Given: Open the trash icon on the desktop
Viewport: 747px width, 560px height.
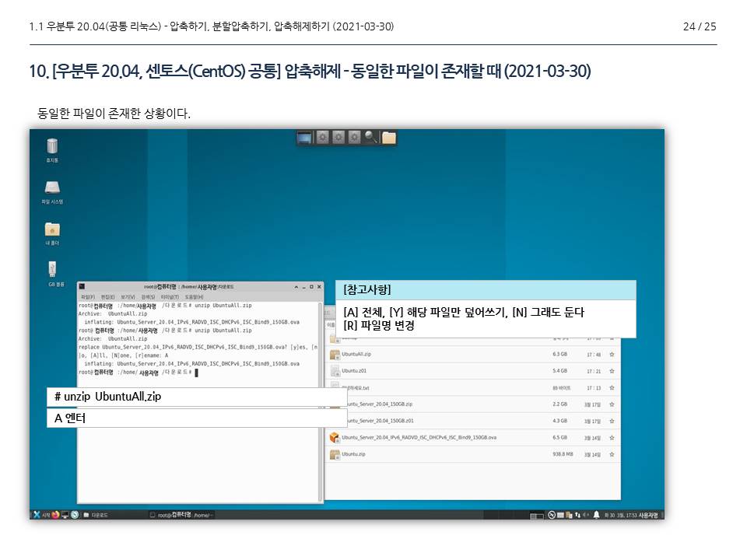Looking at the screenshot, I should pos(52,146).
